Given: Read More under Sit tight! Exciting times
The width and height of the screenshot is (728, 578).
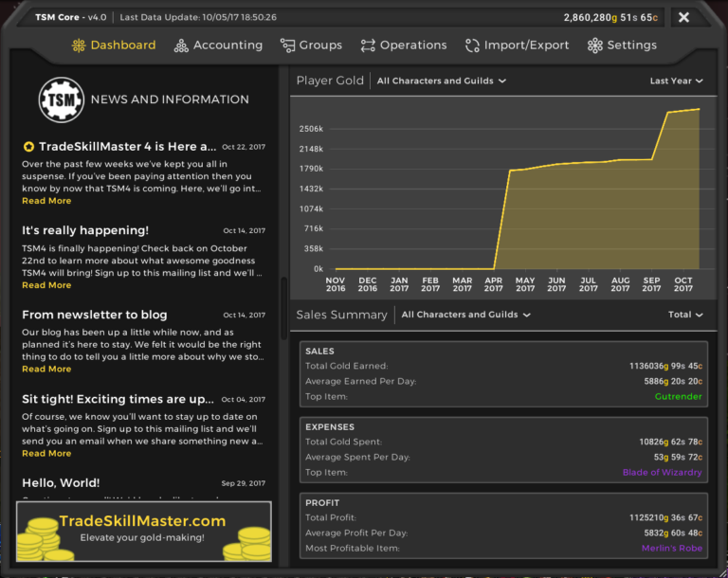Looking at the screenshot, I should [46, 454].
